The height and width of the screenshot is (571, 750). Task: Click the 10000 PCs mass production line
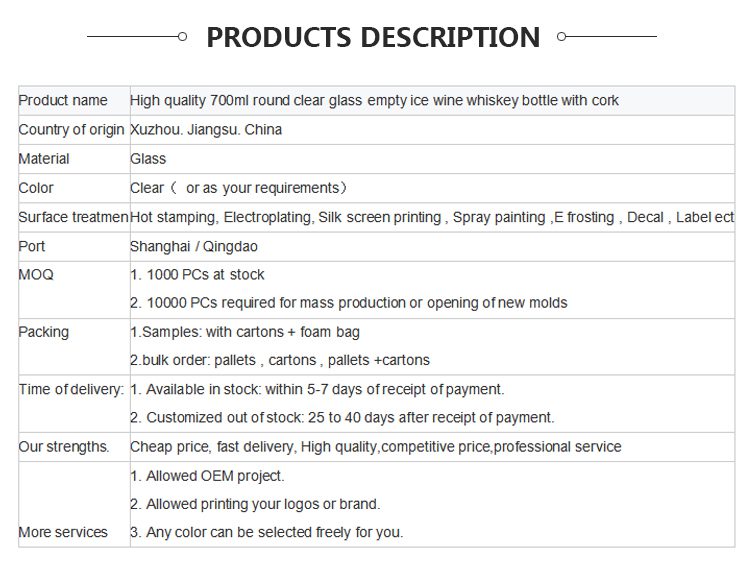(349, 303)
